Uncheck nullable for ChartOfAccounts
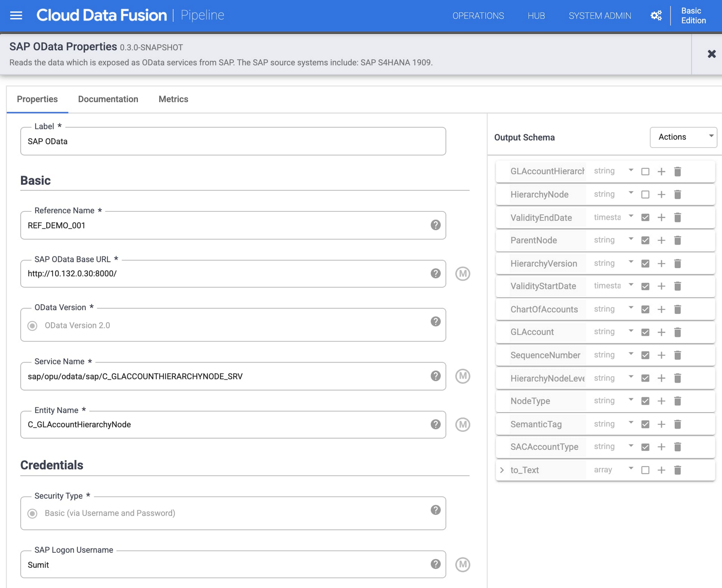The image size is (722, 588). pos(645,310)
